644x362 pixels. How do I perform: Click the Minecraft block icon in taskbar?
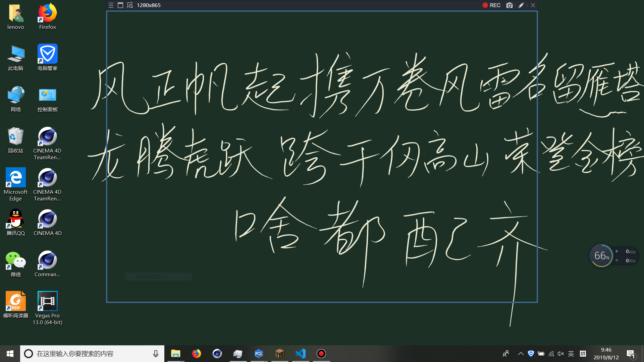pos(280,354)
